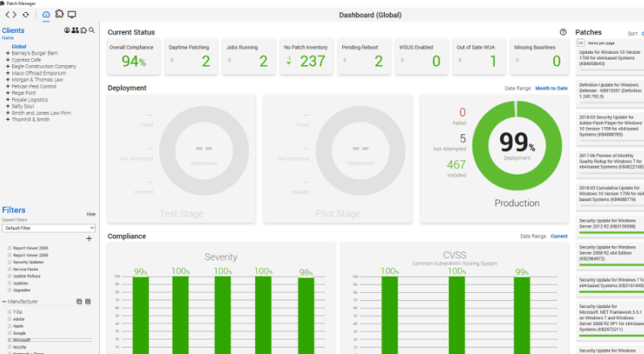Check the Report Viewer 2008 filter
This screenshot has height=354, width=644.
[10, 255]
